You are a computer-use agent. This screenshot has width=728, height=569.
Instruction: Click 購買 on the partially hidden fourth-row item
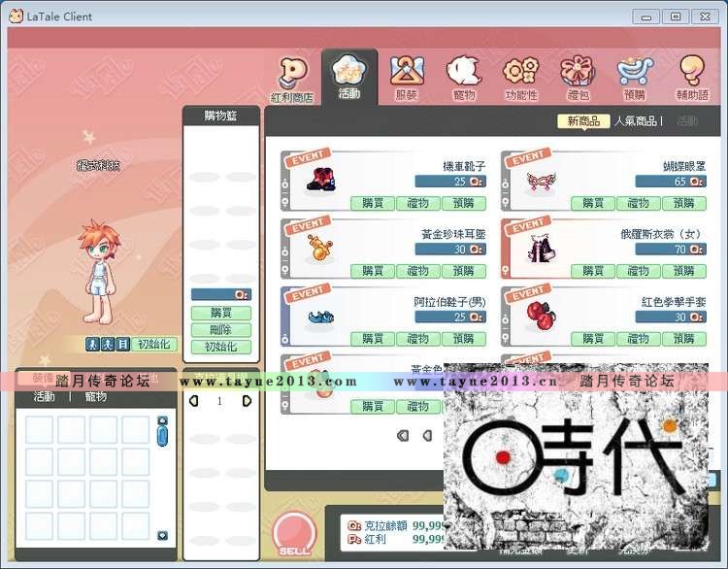[x=373, y=407]
